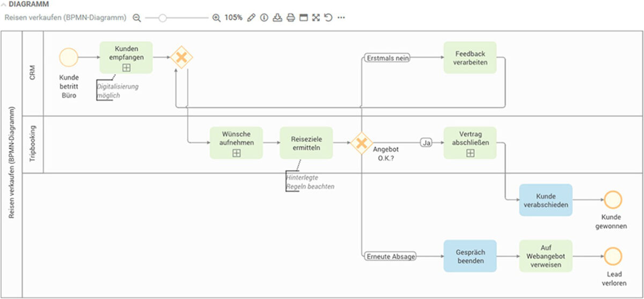
Task: Select the 'Feedback verarbeiten' task
Action: click(x=470, y=57)
